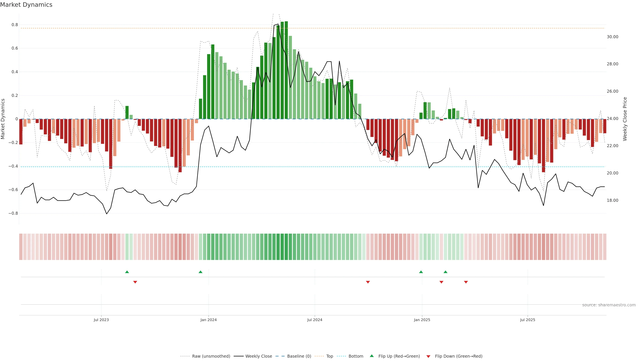Click the Jan 2024 axis label
644x362 pixels.
pos(208,320)
